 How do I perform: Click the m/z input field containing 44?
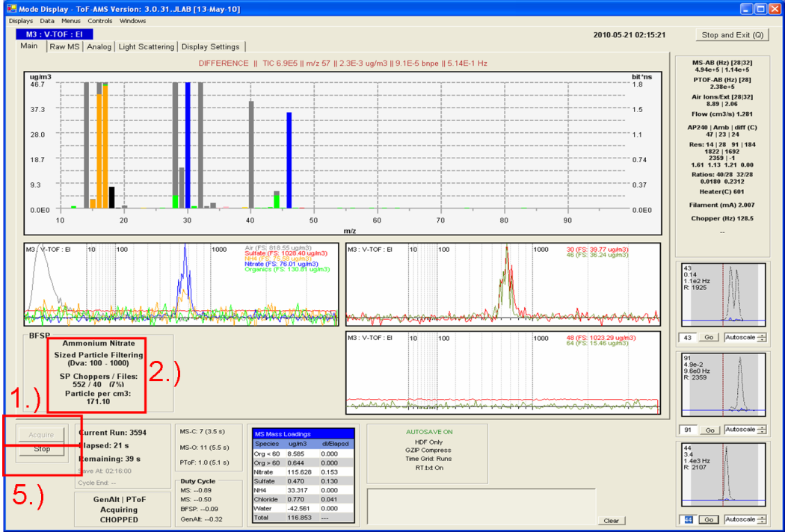pos(687,519)
